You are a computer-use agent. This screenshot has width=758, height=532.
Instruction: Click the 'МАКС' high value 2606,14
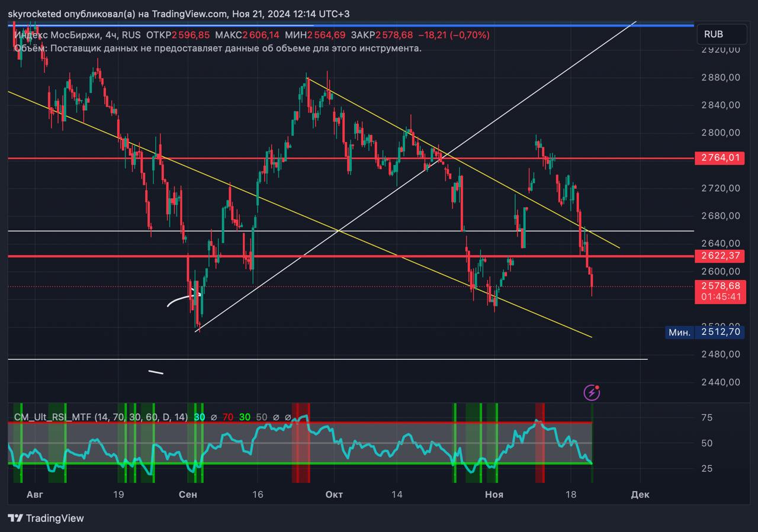[261, 35]
